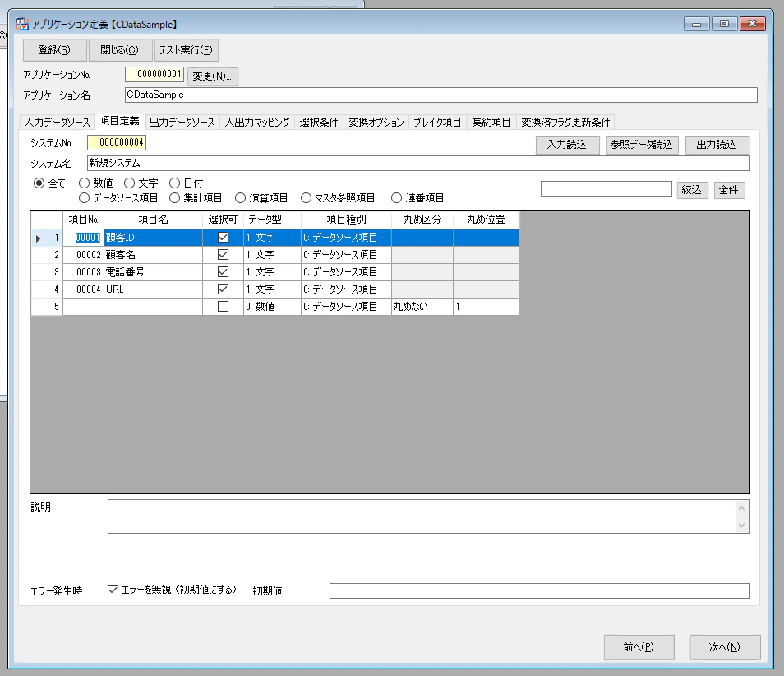Open データ型 cell of 顧客名 row
Screen dimensions: 784x676
coord(272,255)
